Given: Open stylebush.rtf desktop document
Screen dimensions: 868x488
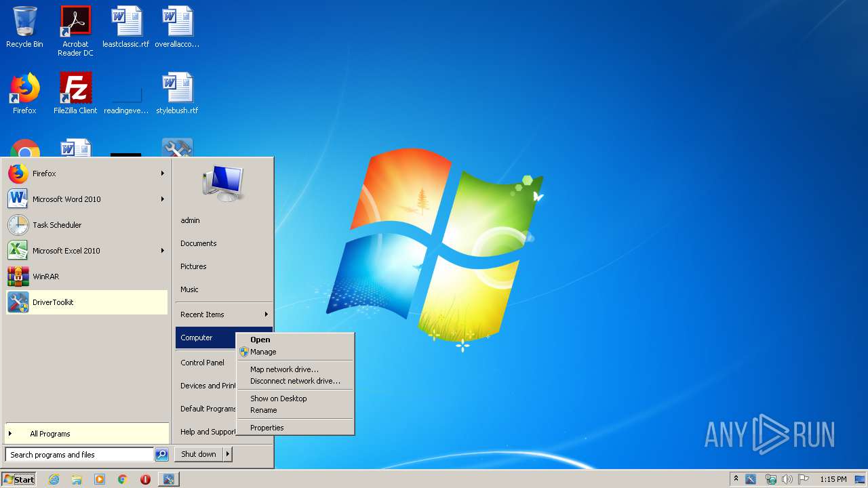Looking at the screenshot, I should [x=177, y=94].
